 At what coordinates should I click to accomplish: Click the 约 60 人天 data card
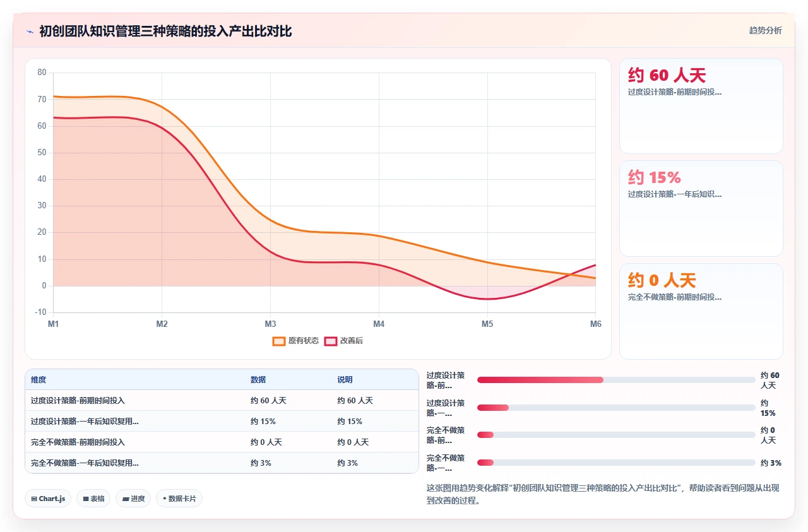pos(701,106)
